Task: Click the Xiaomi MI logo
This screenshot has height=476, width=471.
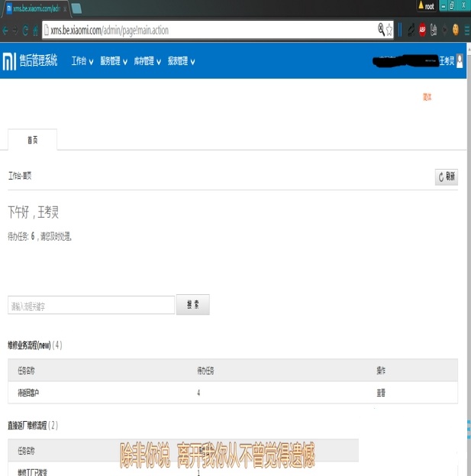Action: click(x=9, y=61)
